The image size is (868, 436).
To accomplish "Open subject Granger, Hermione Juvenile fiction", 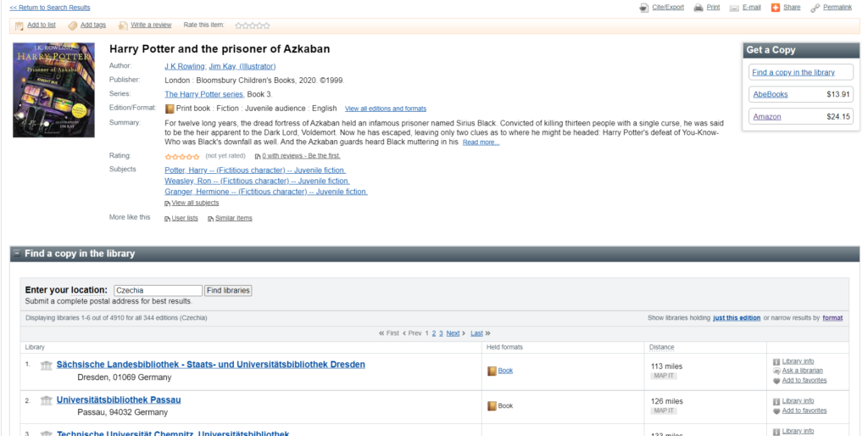I will click(265, 192).
